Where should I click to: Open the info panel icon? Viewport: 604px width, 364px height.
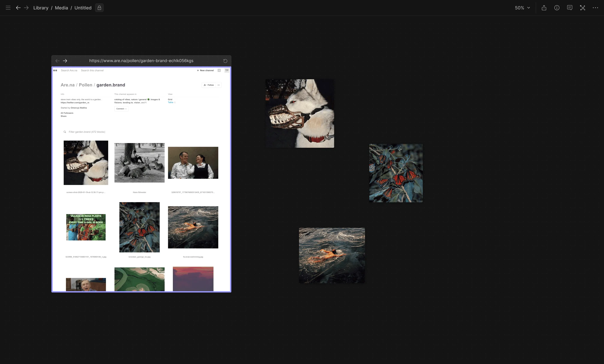[x=557, y=8]
